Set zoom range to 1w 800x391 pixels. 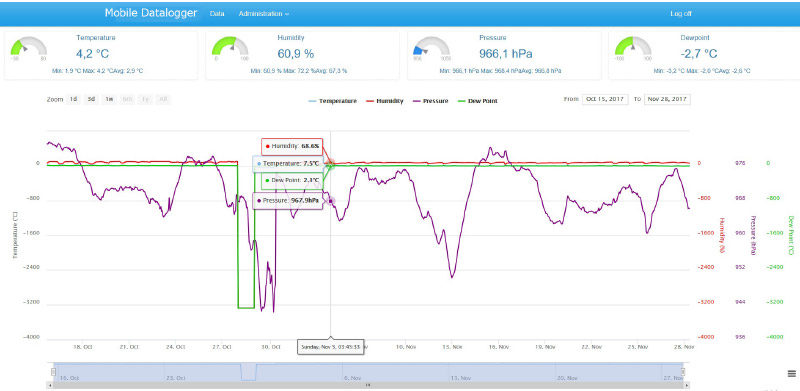click(109, 99)
